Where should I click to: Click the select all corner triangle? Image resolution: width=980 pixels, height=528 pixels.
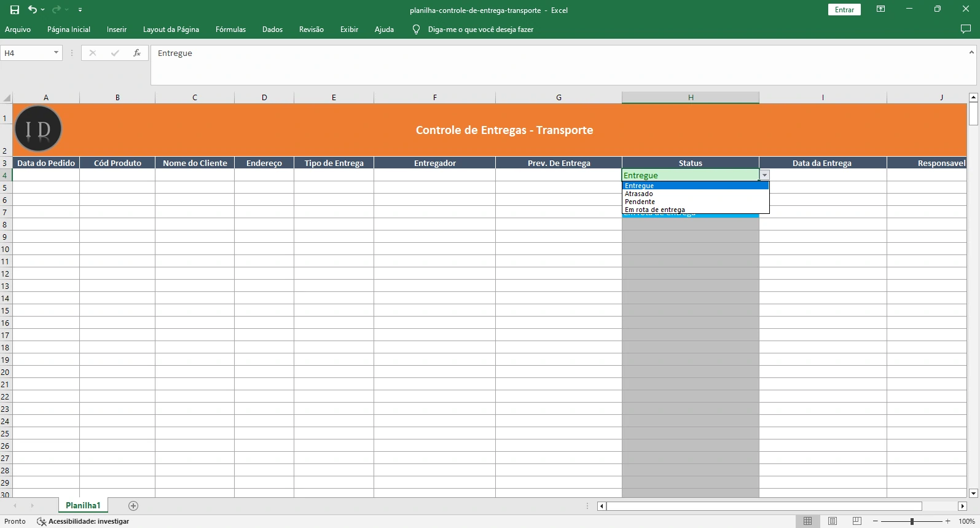(x=7, y=98)
